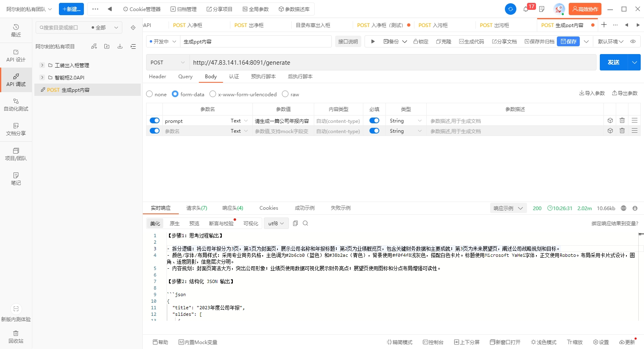Open the 文档分享 sidebar section

click(16, 129)
